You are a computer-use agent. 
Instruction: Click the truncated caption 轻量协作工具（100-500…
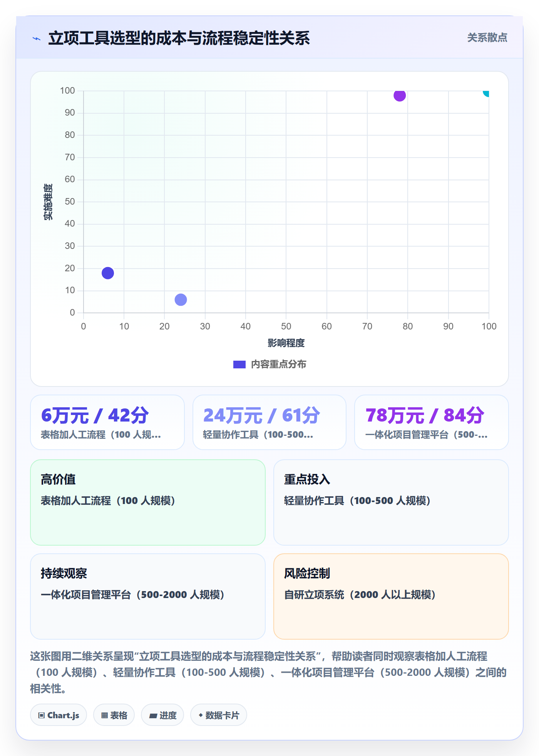pyautogui.click(x=258, y=435)
